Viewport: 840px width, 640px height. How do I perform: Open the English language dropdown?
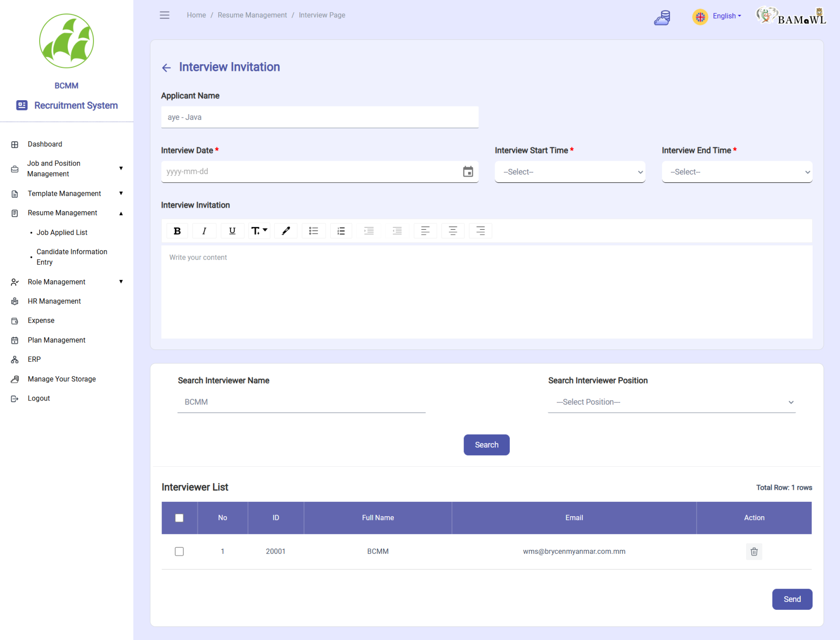pyautogui.click(x=727, y=16)
